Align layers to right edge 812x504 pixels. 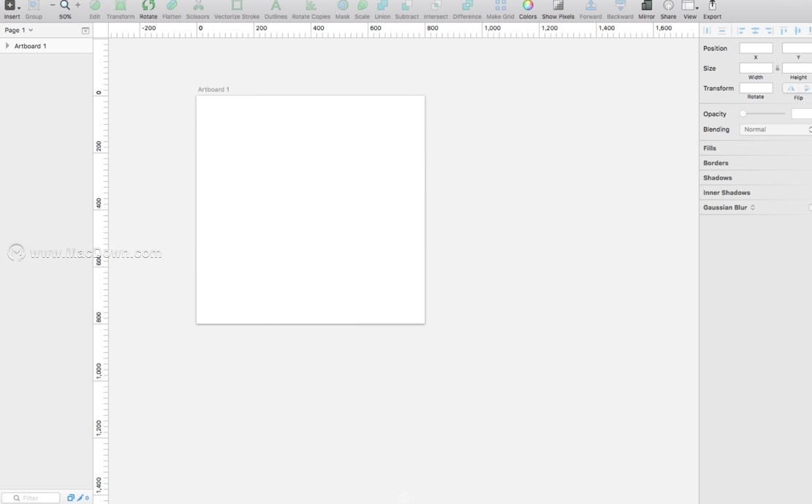click(x=769, y=31)
